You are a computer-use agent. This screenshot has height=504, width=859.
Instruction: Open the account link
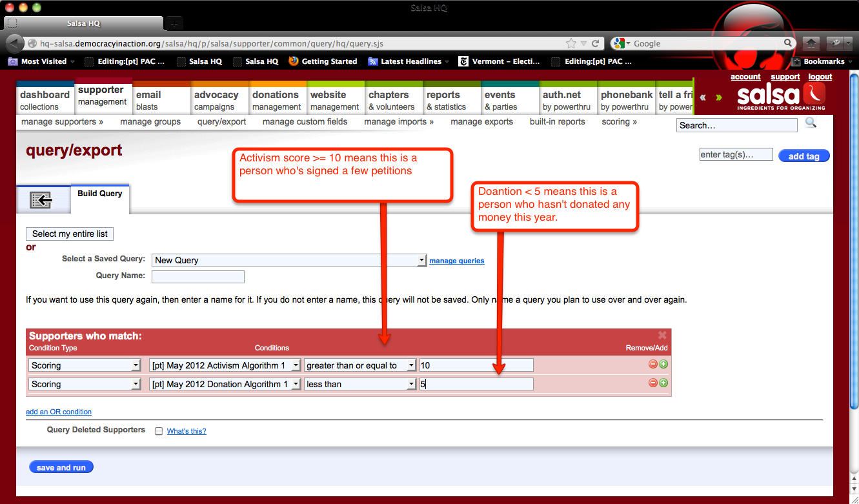tap(745, 77)
